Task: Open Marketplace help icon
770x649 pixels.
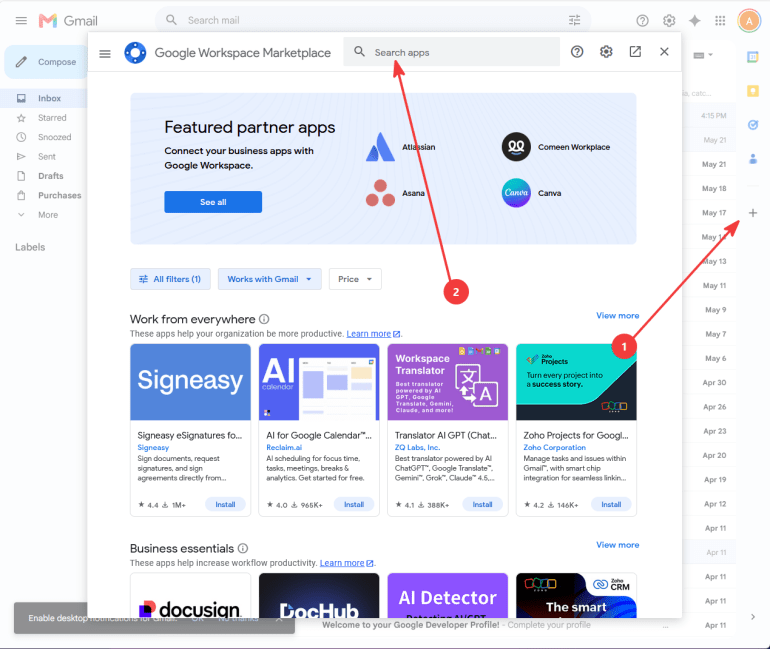Action: click(577, 52)
